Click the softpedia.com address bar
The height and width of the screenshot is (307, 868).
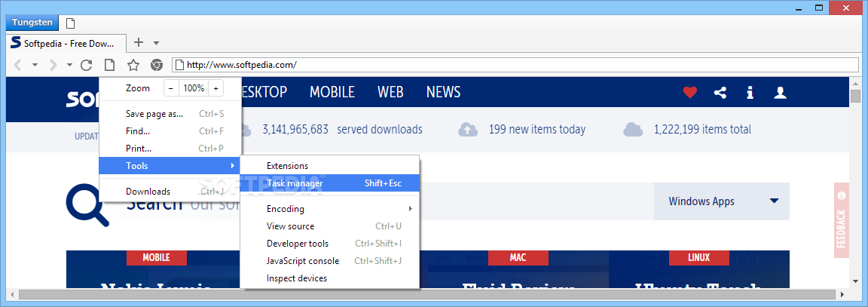pos(516,65)
